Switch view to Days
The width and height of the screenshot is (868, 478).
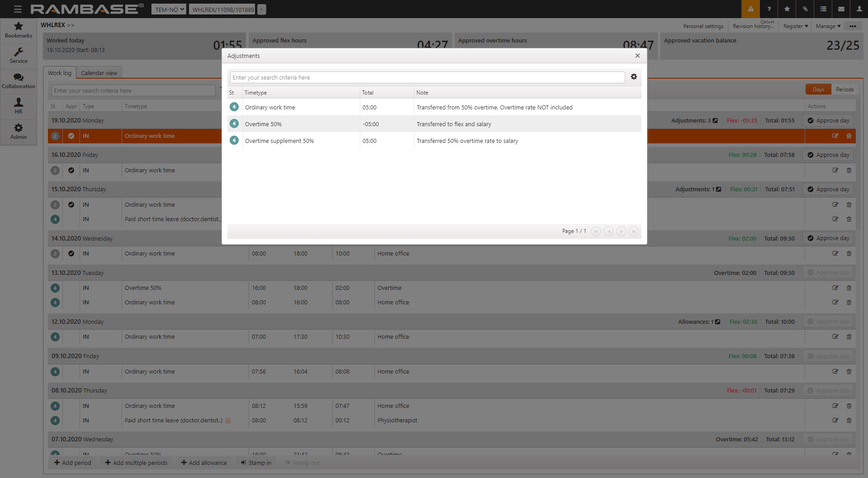coord(818,90)
